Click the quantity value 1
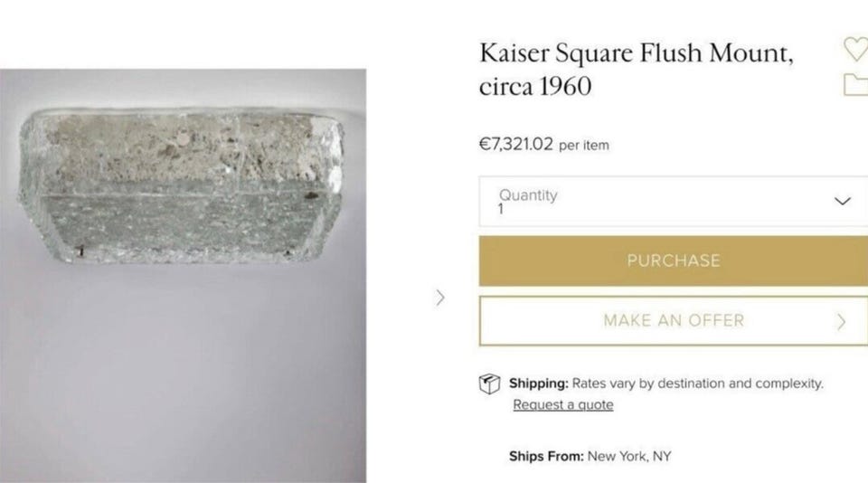 click(x=503, y=209)
